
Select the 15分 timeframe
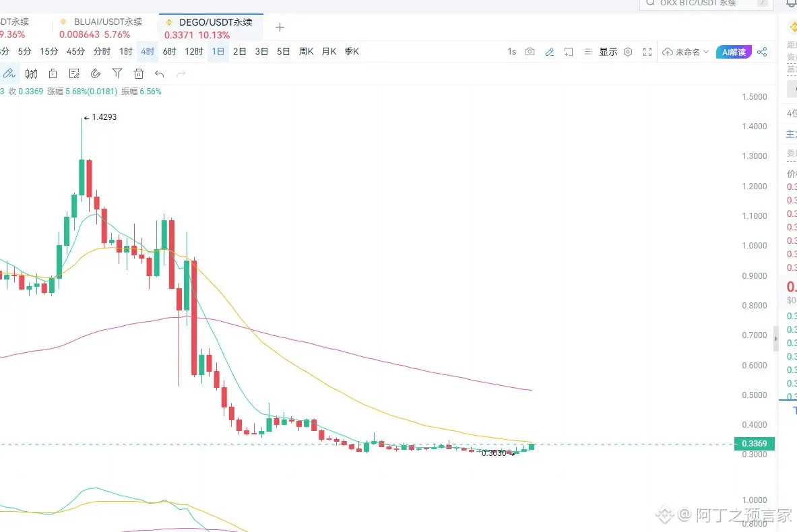[49, 51]
